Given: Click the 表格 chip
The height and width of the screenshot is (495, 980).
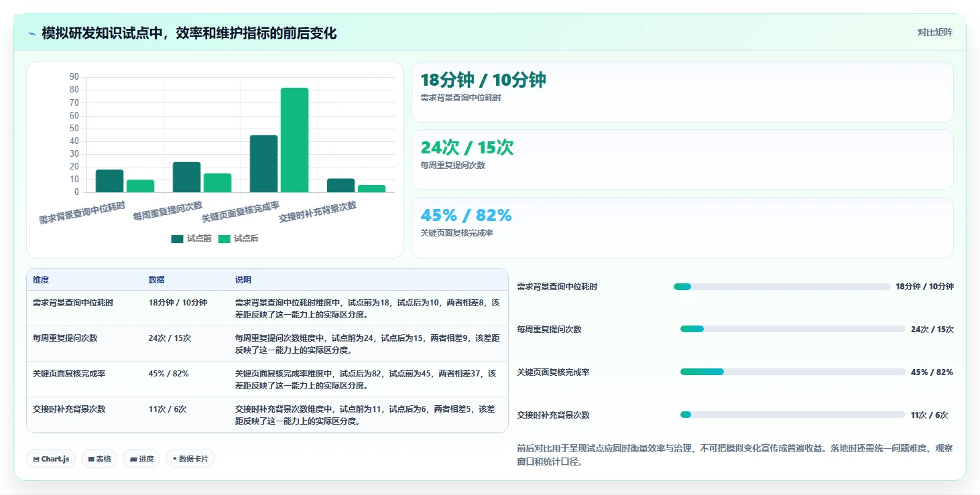Looking at the screenshot, I should [x=99, y=459].
